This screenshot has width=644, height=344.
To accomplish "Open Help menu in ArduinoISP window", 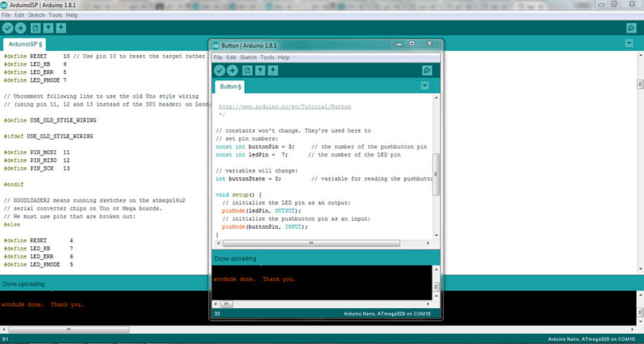I will [72, 15].
